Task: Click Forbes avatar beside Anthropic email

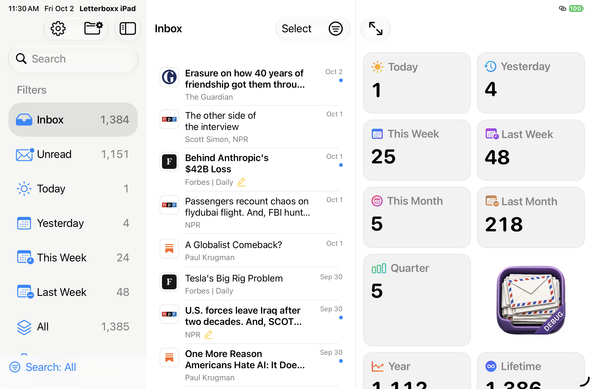Action: [x=169, y=162]
